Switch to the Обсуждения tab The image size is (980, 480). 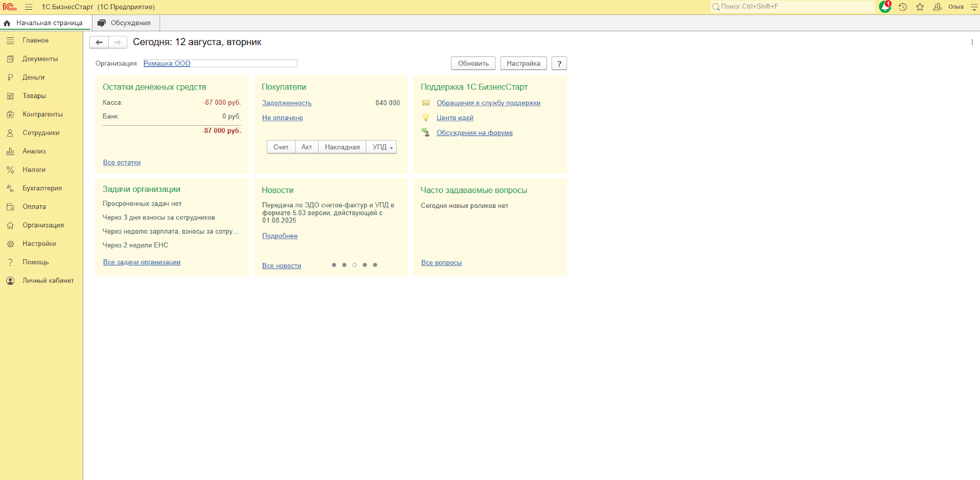126,23
